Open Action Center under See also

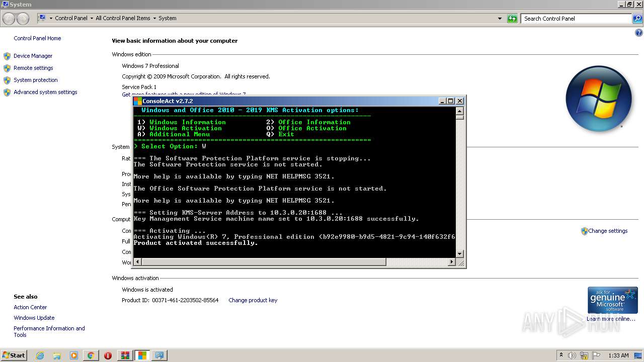click(x=30, y=307)
